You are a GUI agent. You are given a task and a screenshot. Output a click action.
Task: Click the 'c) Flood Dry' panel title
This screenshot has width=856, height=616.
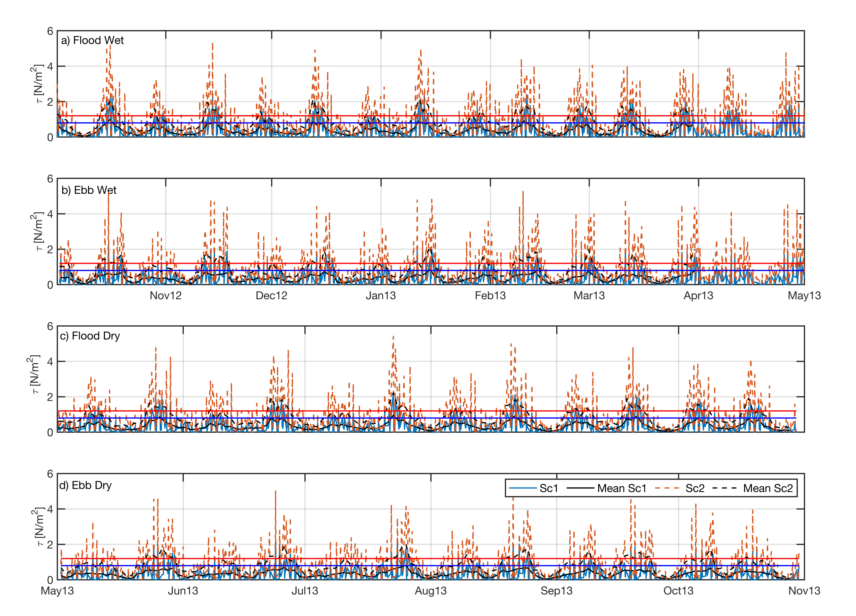[x=90, y=336]
